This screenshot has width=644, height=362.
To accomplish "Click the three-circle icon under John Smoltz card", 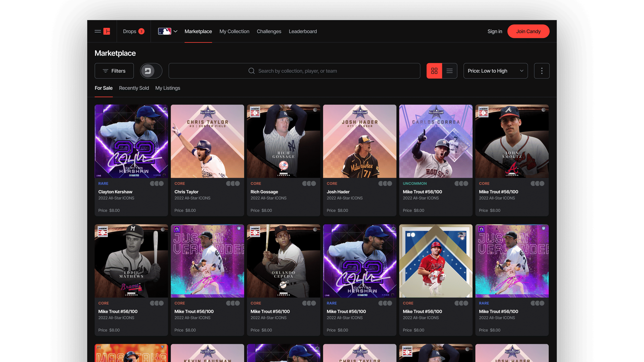I will pos(537,184).
